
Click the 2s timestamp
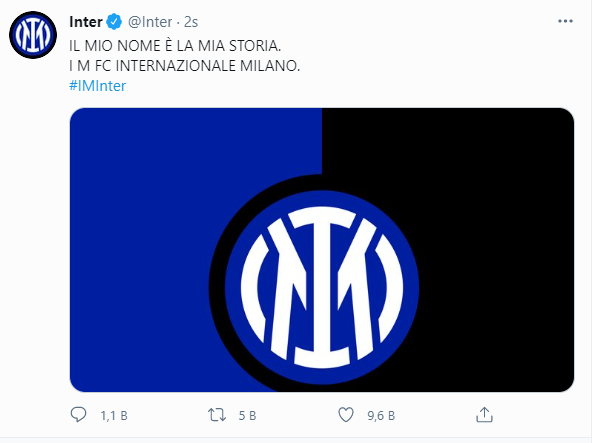point(191,22)
